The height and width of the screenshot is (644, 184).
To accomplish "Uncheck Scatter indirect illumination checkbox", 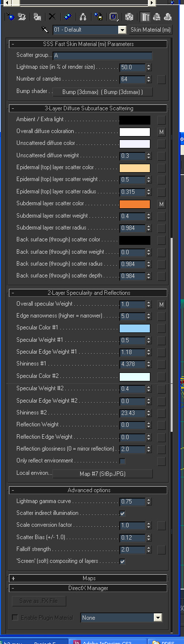I will [x=122, y=513].
